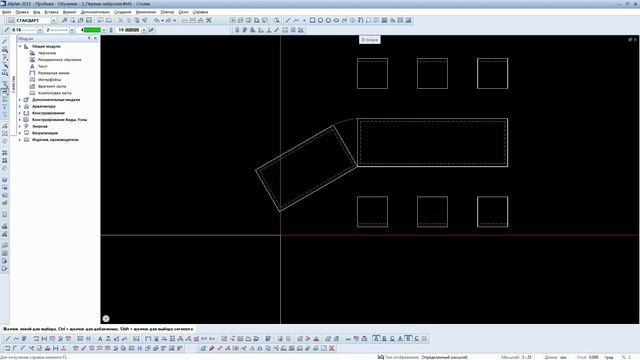Screen dimensions: 640x360
Task: Click the line icon at bottom toolbar start
Action: (x=8, y=338)
